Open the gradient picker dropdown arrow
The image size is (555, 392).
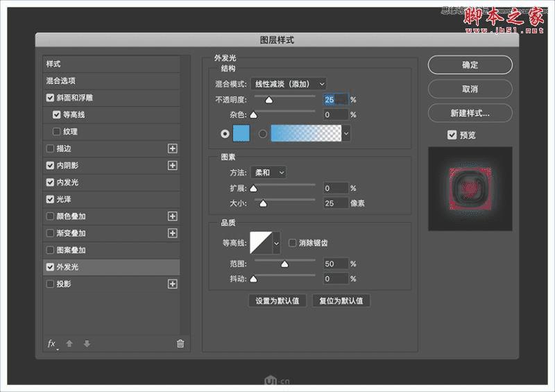[x=346, y=133]
